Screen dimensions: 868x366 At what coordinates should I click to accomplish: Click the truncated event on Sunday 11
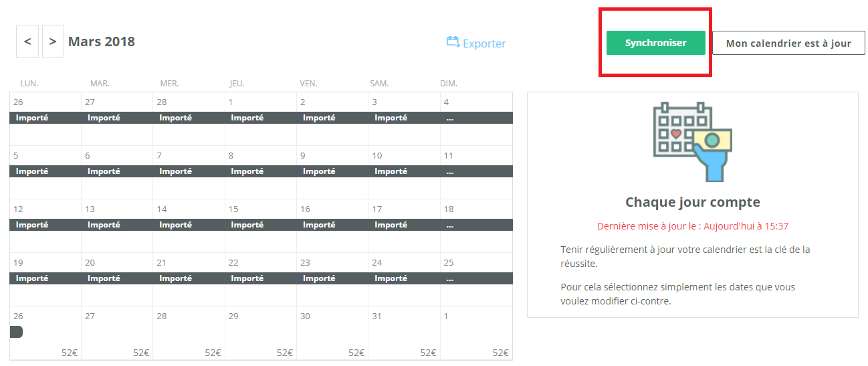pos(476,171)
